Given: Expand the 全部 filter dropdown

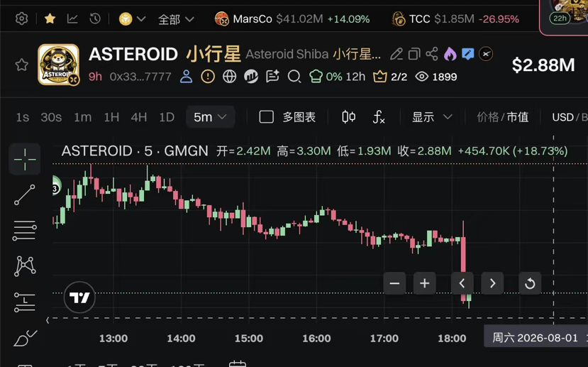Looking at the screenshot, I should pos(176,19).
